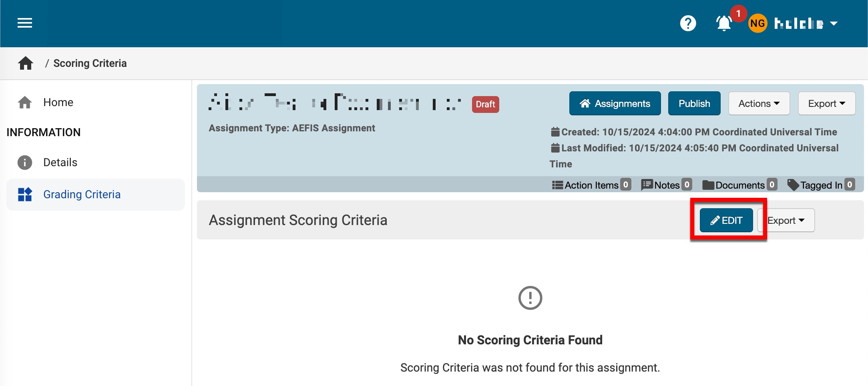Screen dimensions: 868x386
Task: Open the Documents folder
Action: tap(739, 185)
